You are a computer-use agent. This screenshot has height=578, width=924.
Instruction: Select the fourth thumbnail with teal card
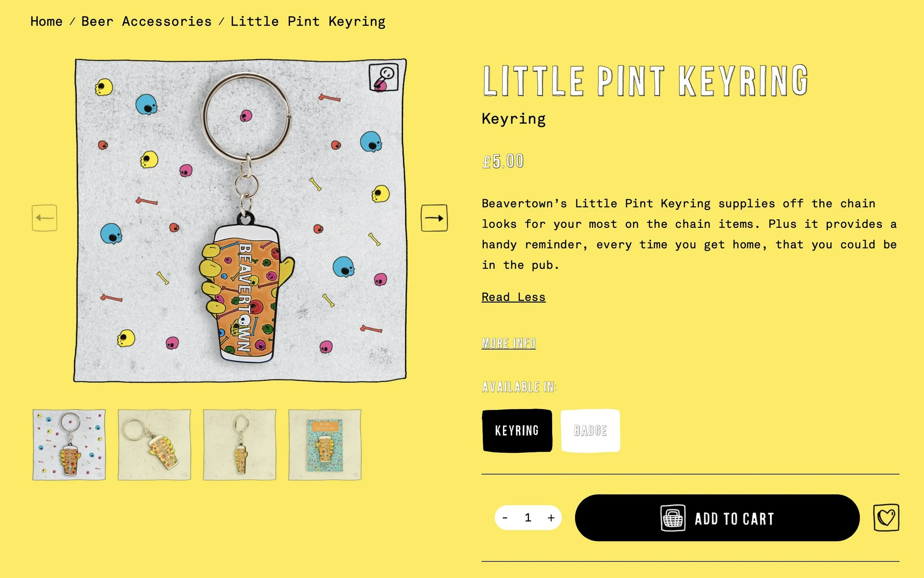point(325,445)
